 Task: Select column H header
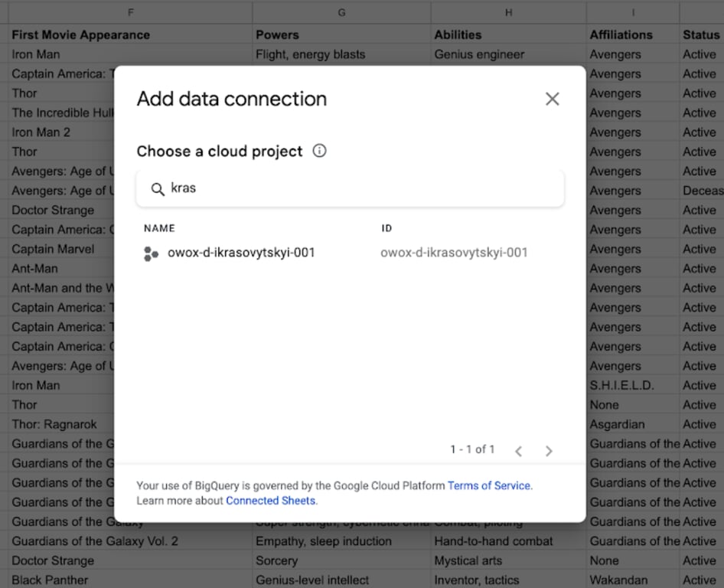pos(508,12)
